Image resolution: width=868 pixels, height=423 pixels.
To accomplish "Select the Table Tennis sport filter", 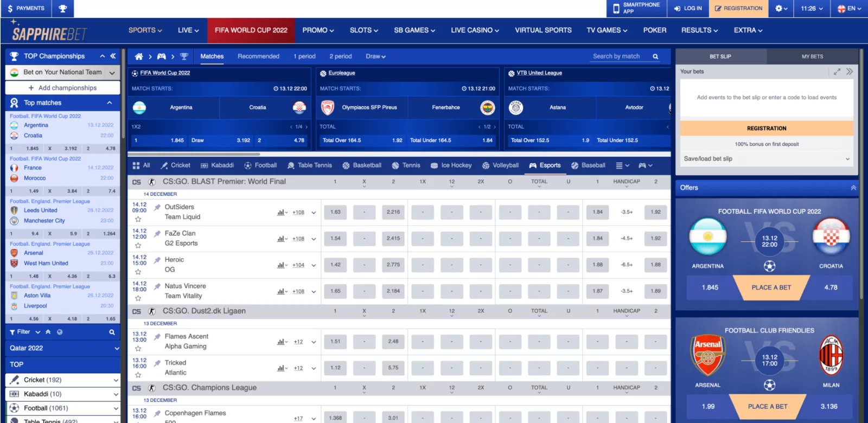I will tap(309, 165).
